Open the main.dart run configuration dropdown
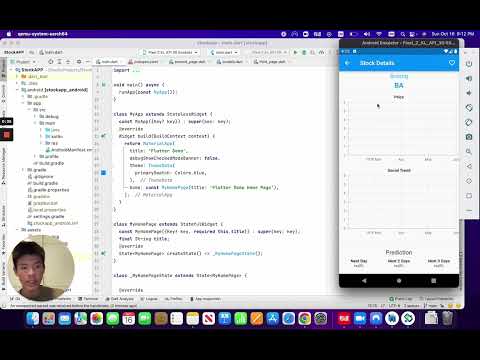 point(224,52)
